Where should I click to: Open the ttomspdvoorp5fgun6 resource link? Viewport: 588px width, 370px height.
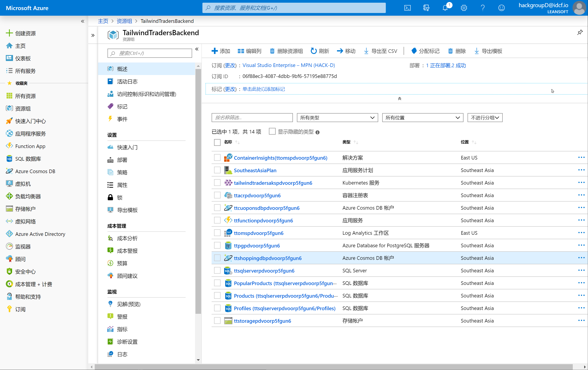259,233
